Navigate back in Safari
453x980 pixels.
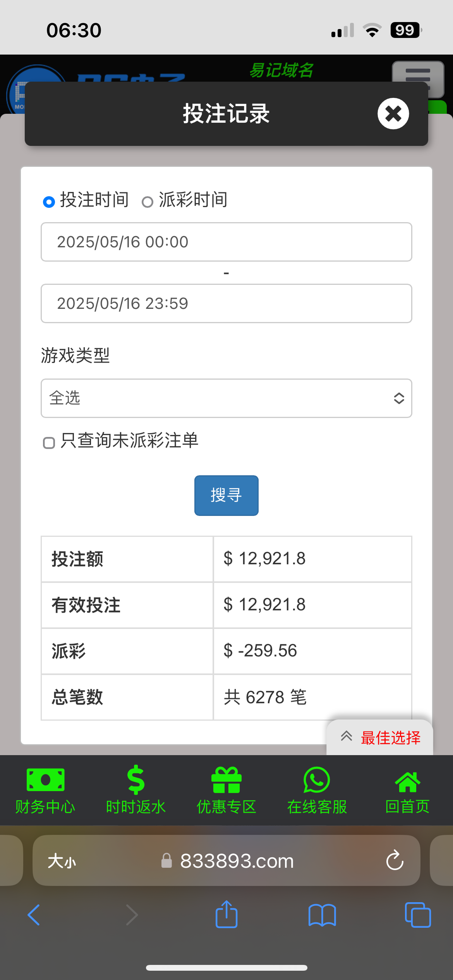point(34,915)
